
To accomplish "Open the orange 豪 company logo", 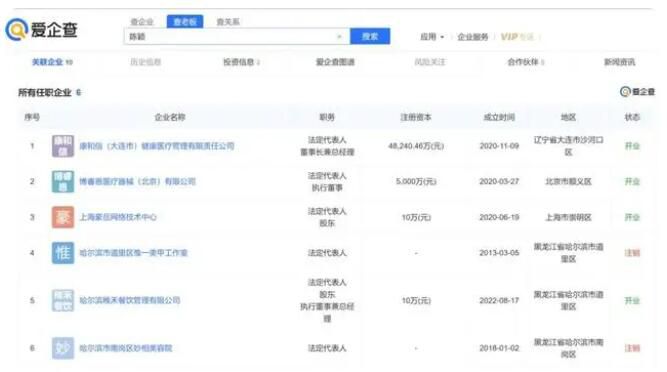I will (63, 217).
